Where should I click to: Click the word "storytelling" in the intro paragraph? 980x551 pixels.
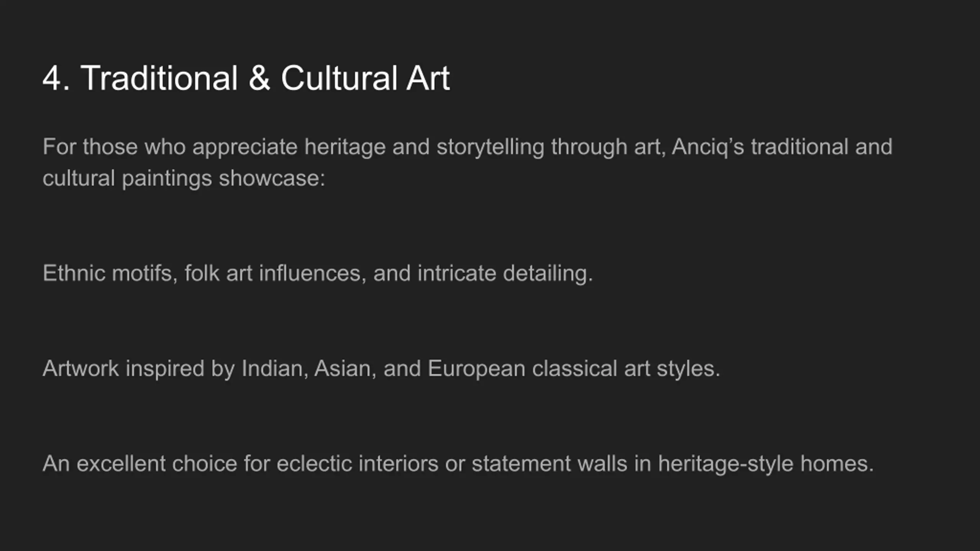click(490, 147)
